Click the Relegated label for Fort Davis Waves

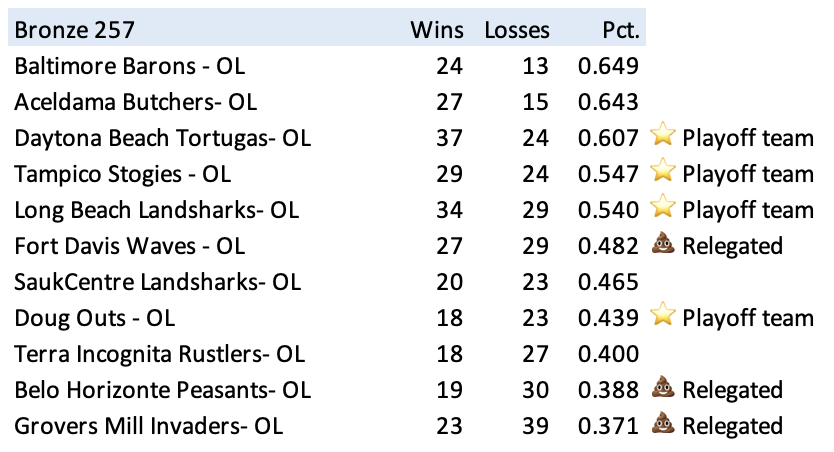click(x=732, y=246)
